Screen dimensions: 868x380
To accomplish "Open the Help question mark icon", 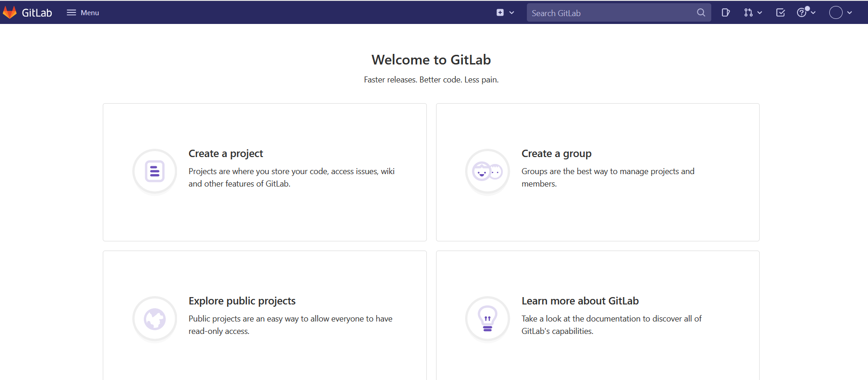I will click(x=802, y=12).
